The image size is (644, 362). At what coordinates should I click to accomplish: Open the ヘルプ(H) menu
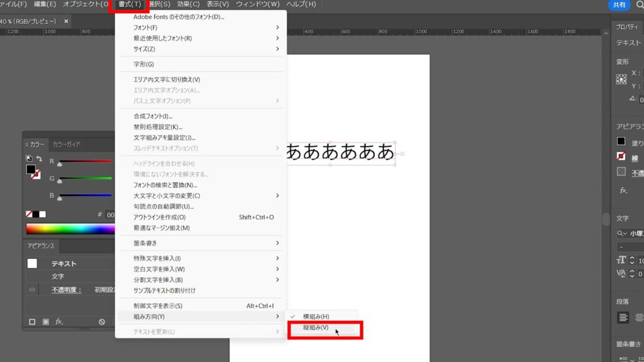[x=301, y=4]
